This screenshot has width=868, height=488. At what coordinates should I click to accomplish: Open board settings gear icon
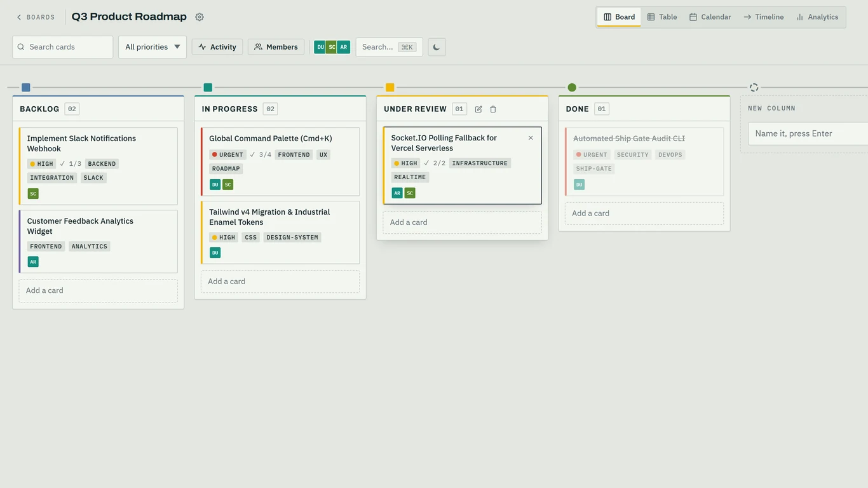tap(200, 17)
